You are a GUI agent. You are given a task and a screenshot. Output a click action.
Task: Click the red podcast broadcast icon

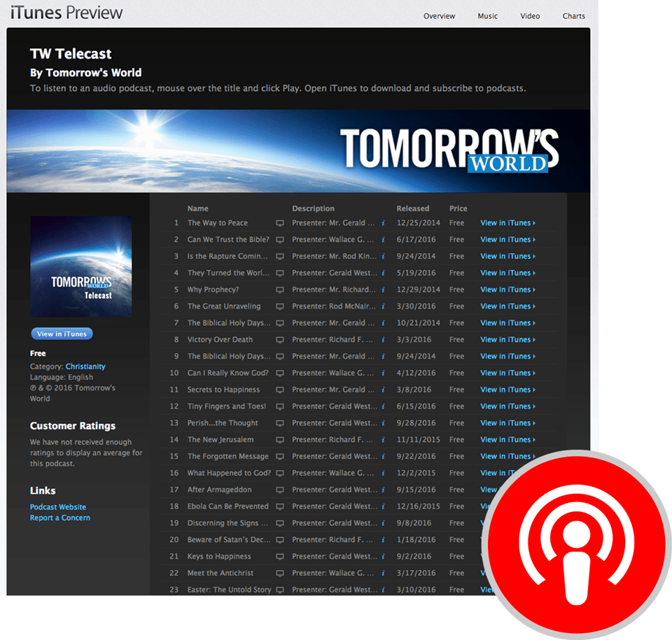coord(576,544)
